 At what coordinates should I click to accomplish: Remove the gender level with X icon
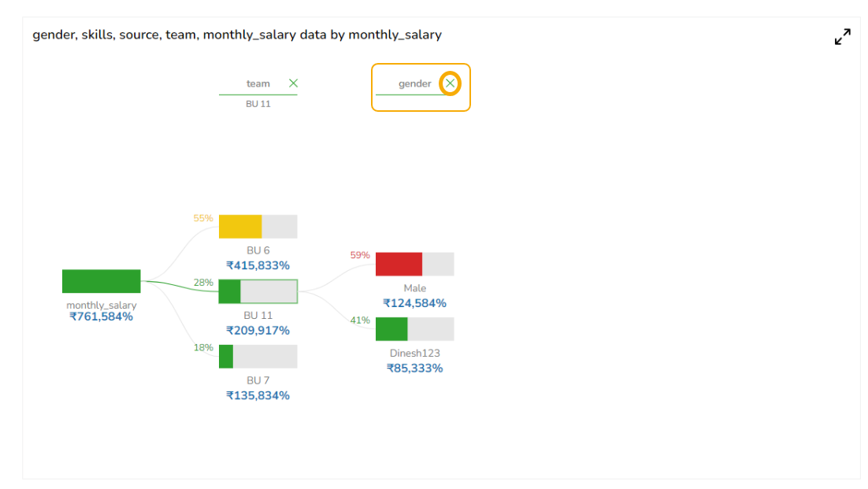[450, 83]
